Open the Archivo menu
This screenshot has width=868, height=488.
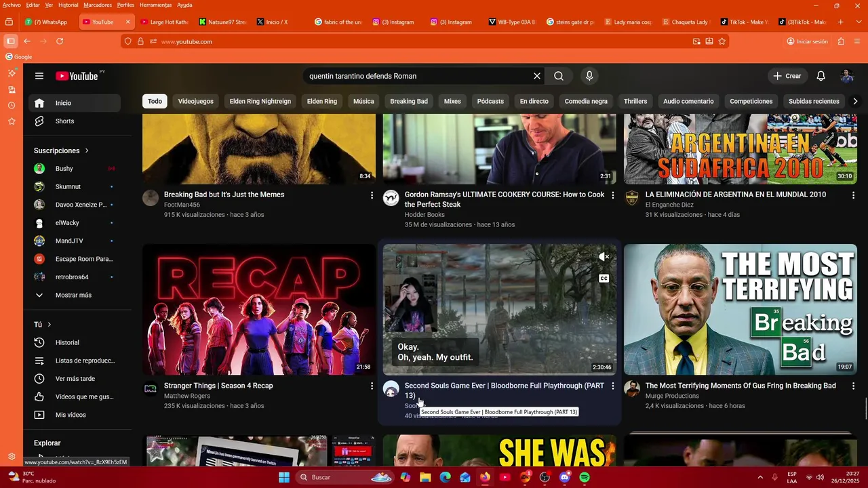pyautogui.click(x=12, y=5)
